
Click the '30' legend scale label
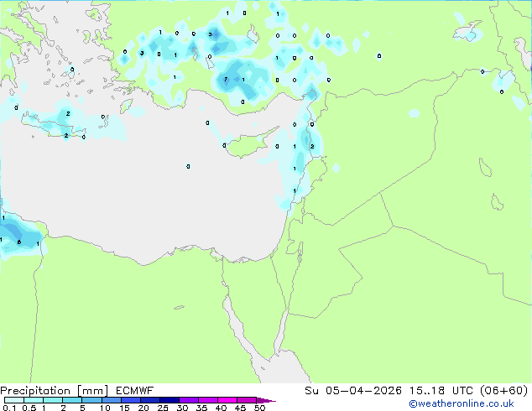point(182,408)
